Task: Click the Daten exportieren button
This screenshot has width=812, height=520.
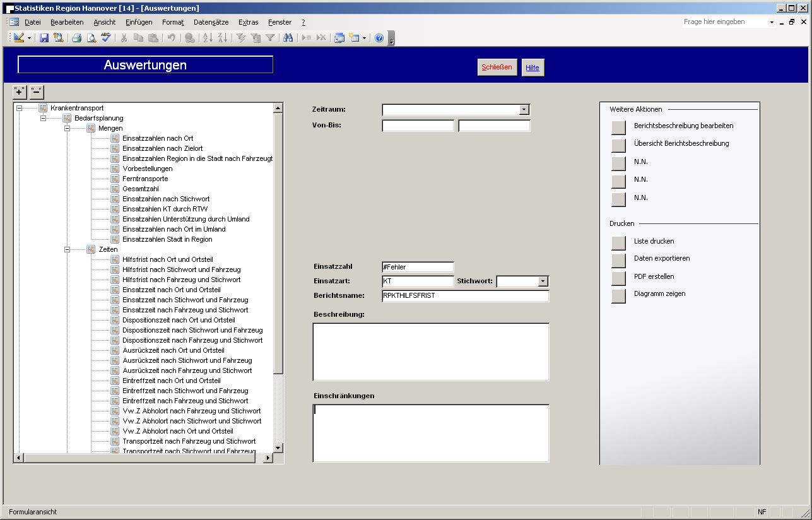Action: pyautogui.click(x=618, y=261)
